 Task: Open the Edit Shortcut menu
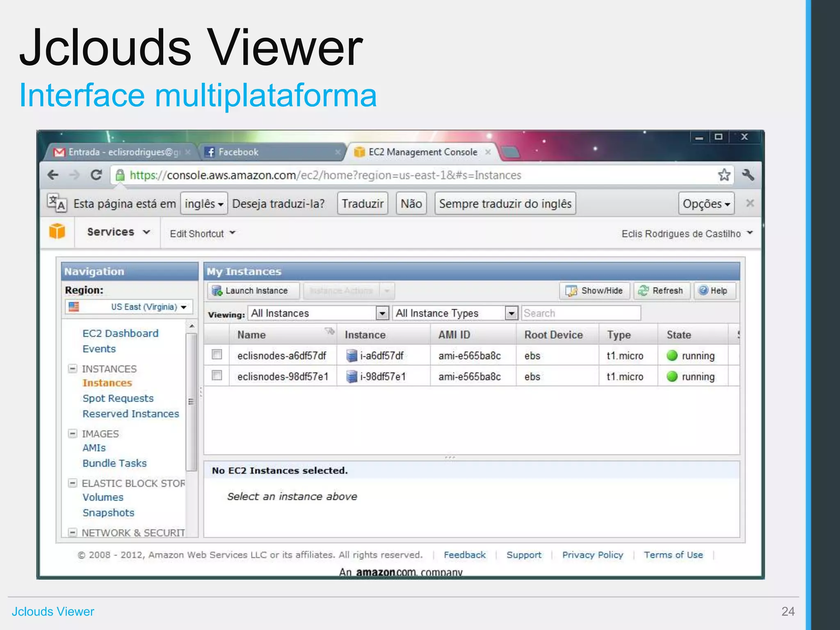203,233
